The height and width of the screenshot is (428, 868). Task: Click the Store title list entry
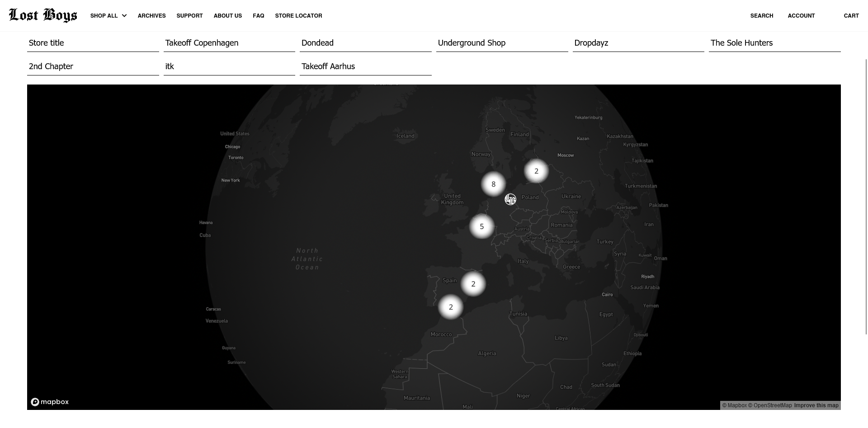click(x=93, y=43)
